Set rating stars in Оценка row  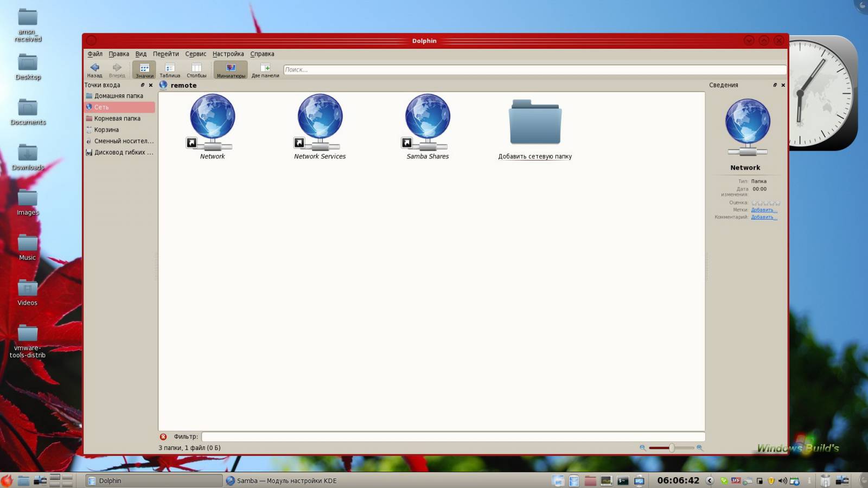765,203
